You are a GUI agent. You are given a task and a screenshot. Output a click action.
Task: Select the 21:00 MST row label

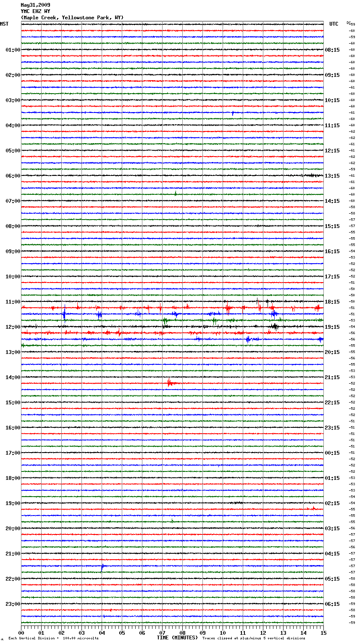tap(13, 554)
